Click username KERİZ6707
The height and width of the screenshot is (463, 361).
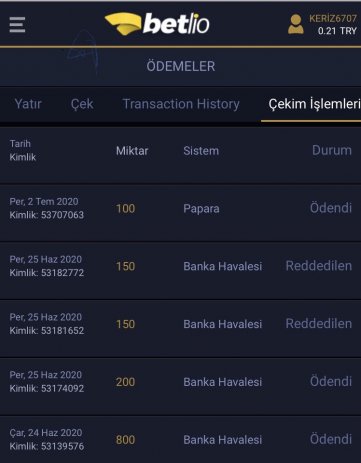pyautogui.click(x=333, y=18)
